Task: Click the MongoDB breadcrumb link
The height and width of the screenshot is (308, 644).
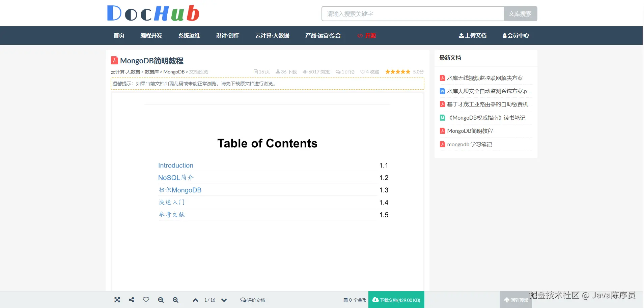Action: (x=174, y=72)
